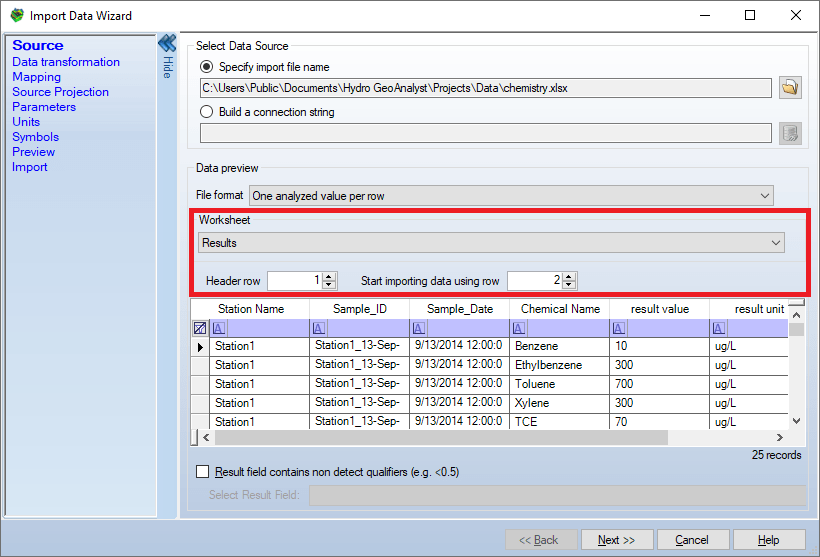The width and height of the screenshot is (820, 557).
Task: Go to the Source Projection step
Action: (x=61, y=92)
